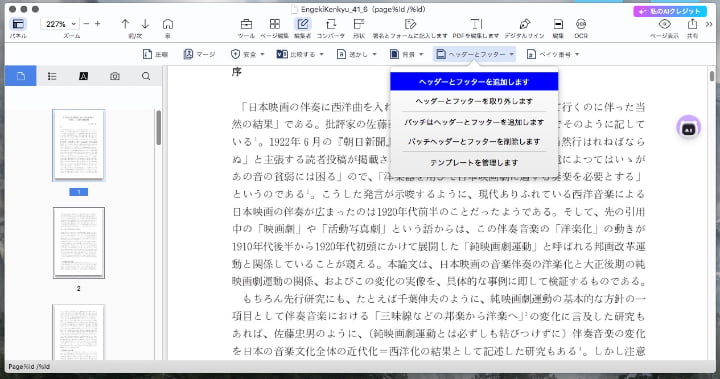The image size is (720, 379).
Task: Click the 圧縮 compress tool
Action: coord(155,54)
